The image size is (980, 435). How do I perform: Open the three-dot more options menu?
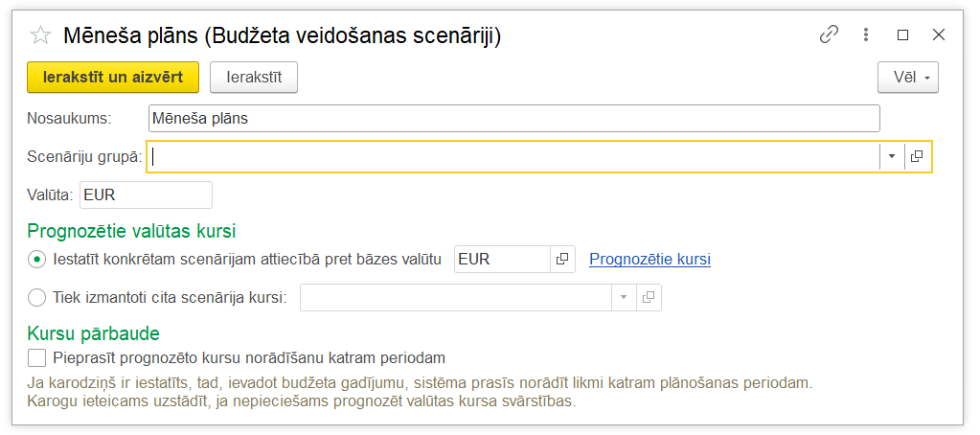click(866, 35)
